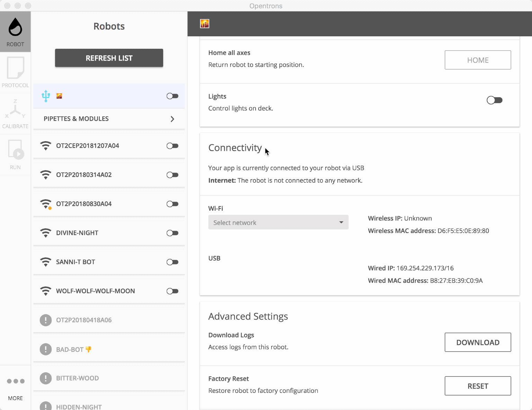Click the alert icon beside BITTER-WOOD

pos(46,378)
